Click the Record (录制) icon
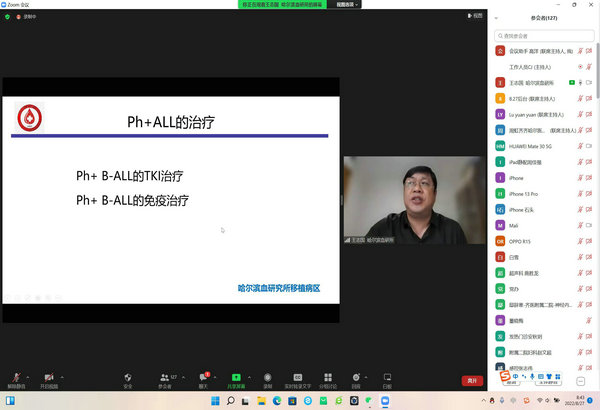The image size is (600, 410). (267, 377)
